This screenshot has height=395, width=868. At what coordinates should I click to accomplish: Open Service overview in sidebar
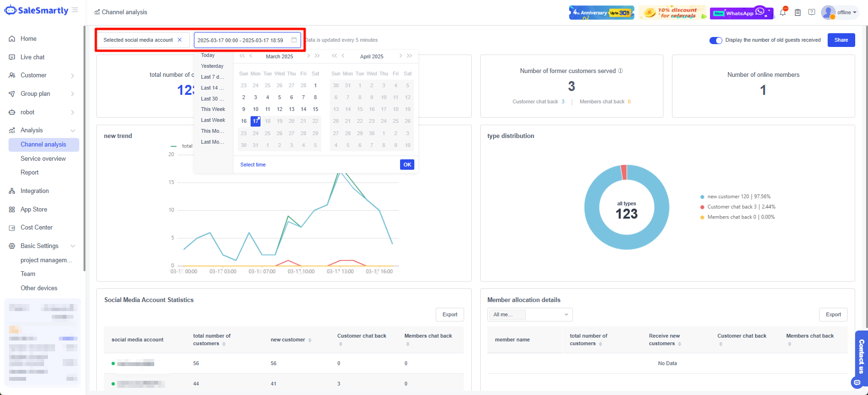43,158
